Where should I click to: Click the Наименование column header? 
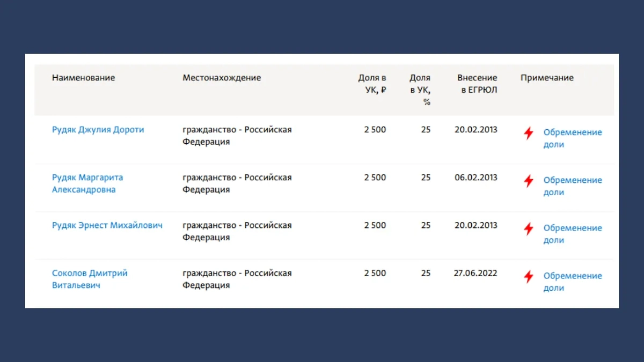click(83, 78)
